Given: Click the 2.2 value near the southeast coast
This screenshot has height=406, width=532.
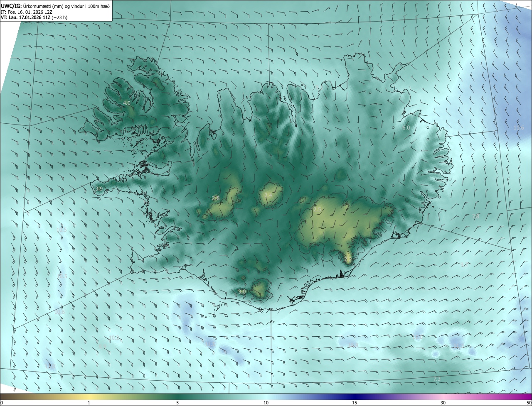Looking at the screenshot, I should point(348,259).
